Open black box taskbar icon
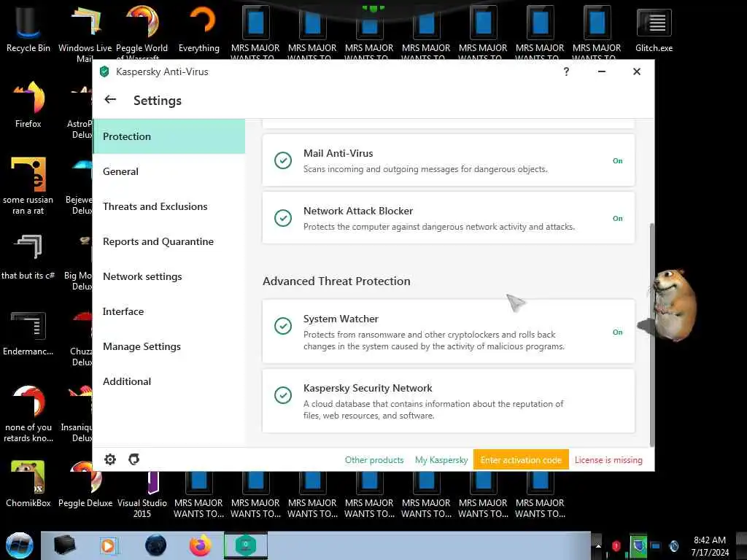Screen dimensions: 747x560 [x=64, y=545]
